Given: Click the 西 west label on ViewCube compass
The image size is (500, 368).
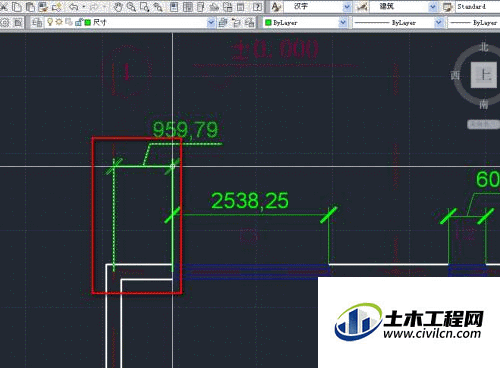Looking at the screenshot, I should pos(455,75).
